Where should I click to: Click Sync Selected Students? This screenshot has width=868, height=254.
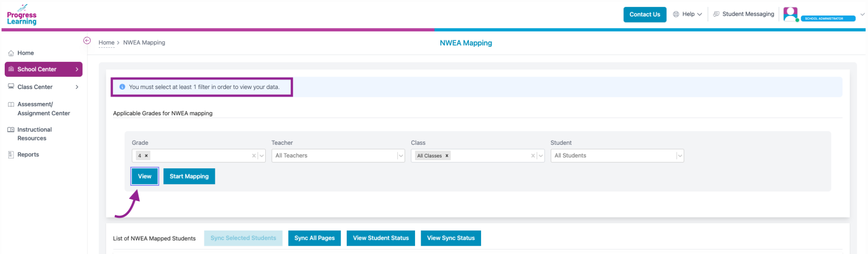(x=243, y=238)
